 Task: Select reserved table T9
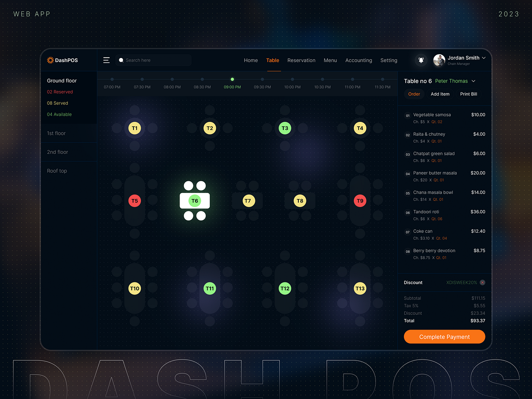[360, 200]
